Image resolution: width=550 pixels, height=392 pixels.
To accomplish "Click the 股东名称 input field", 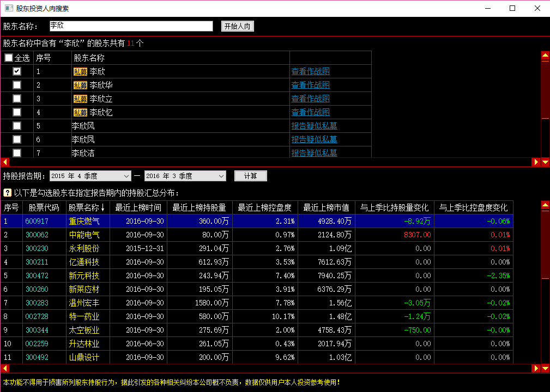I will [x=131, y=26].
